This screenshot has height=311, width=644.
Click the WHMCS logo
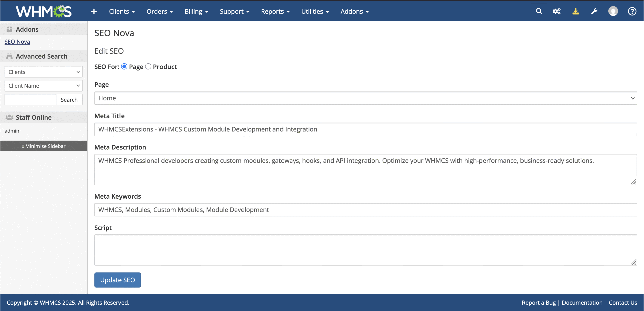44,11
